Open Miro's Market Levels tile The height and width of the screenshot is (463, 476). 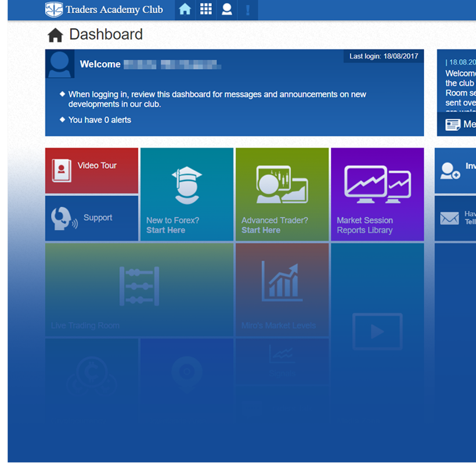point(282,289)
